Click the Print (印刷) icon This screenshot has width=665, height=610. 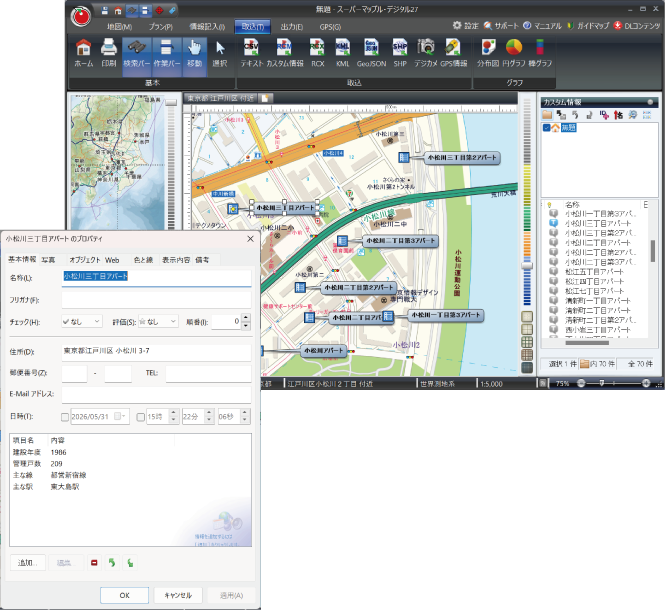click(x=109, y=54)
